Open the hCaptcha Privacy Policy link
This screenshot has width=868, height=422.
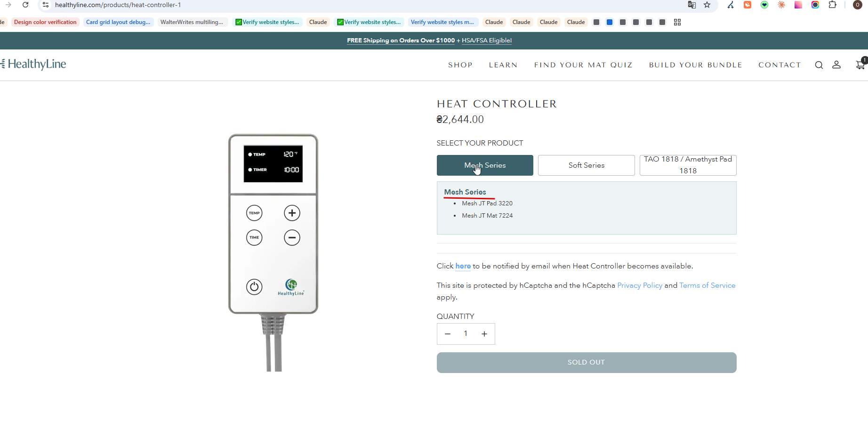(x=640, y=285)
